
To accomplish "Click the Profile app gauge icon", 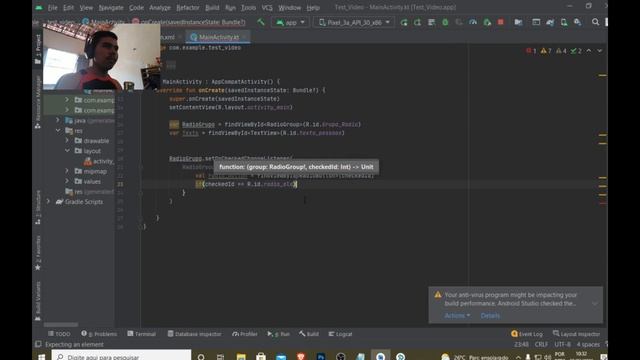I will [473, 22].
